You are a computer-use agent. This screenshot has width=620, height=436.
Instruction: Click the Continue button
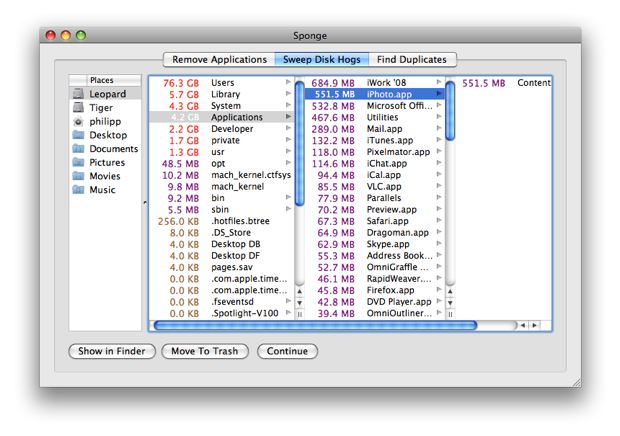[x=287, y=351]
